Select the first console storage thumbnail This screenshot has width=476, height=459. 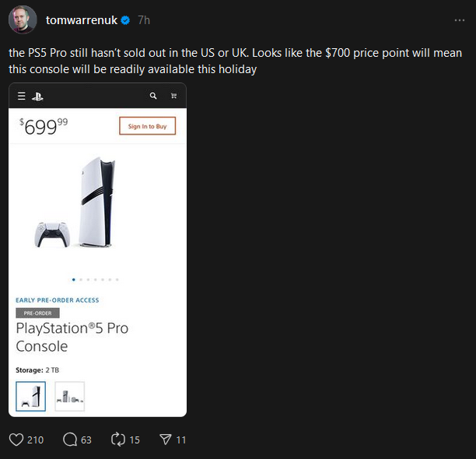pos(31,396)
